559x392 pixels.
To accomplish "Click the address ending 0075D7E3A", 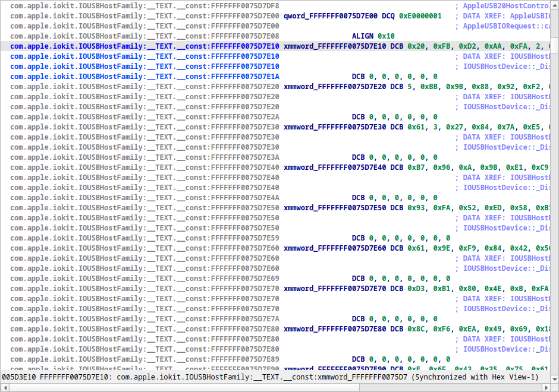I will (x=145, y=157).
